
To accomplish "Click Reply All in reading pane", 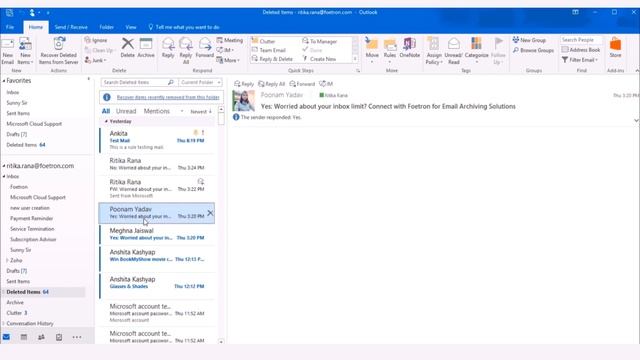I will 271,84.
